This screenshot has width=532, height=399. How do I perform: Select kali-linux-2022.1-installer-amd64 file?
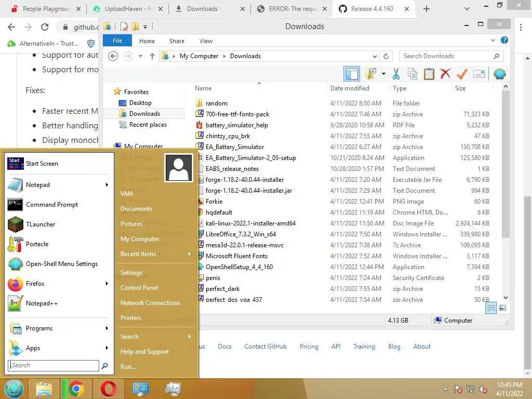click(250, 223)
